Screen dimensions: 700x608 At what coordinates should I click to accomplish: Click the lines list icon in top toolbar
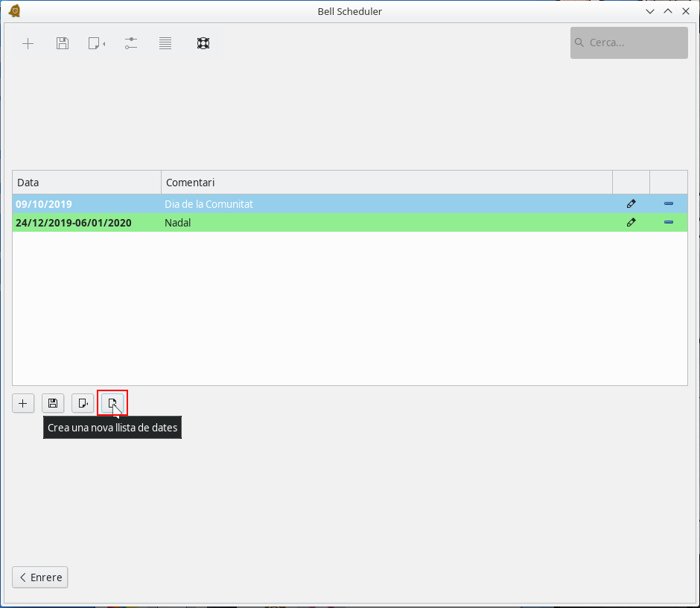[165, 43]
